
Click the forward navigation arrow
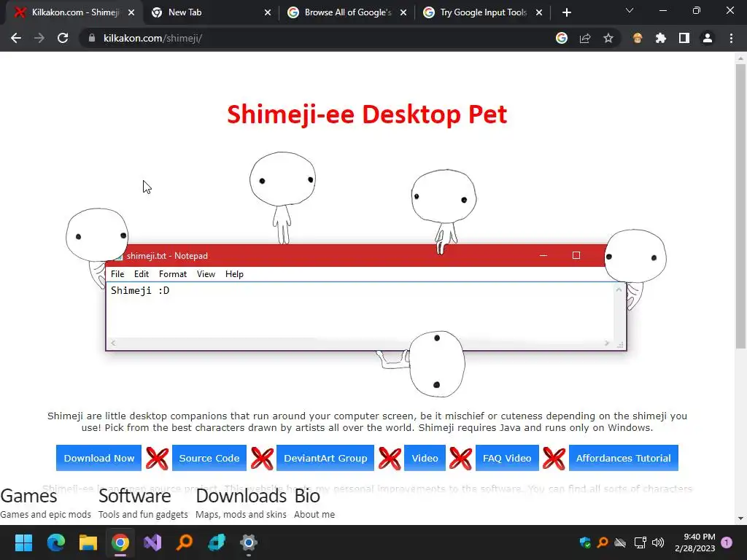pyautogui.click(x=39, y=38)
